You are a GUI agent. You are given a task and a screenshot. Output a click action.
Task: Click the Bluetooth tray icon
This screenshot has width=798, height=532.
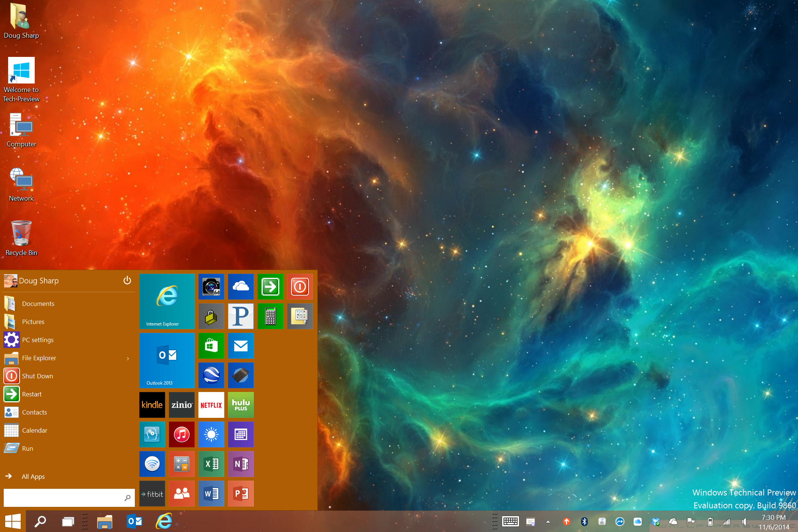coord(584,522)
